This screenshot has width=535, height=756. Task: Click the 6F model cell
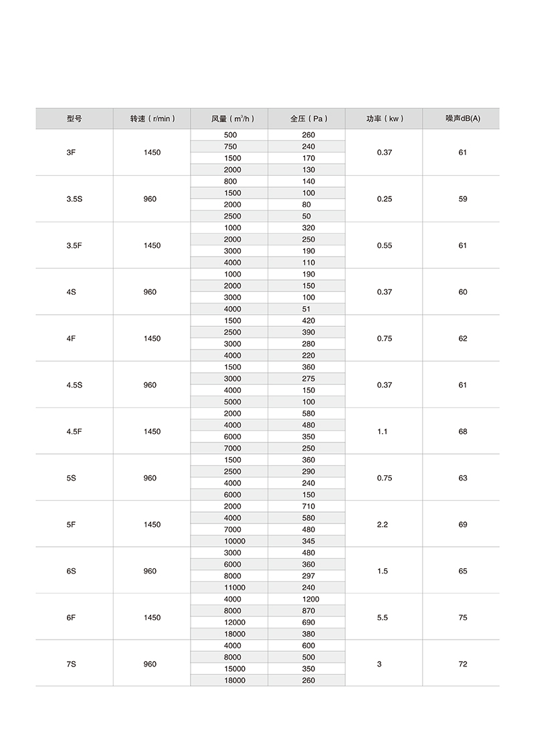pyautogui.click(x=71, y=618)
